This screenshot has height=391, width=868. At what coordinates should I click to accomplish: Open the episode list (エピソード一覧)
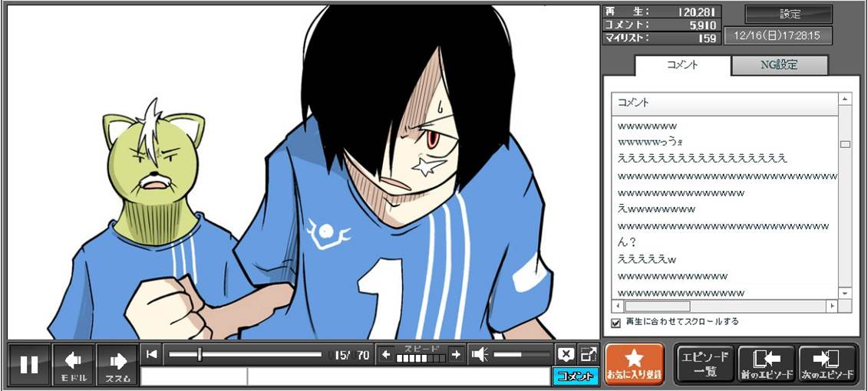(x=704, y=363)
